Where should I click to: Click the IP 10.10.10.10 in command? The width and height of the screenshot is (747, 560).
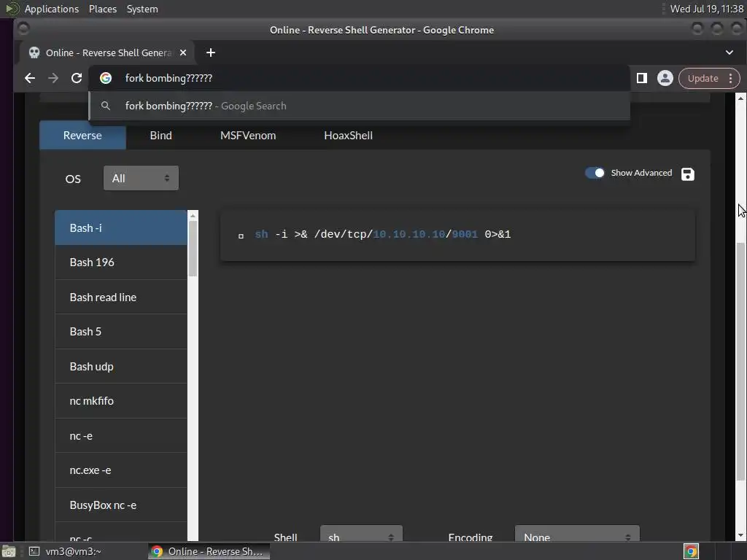click(x=409, y=234)
